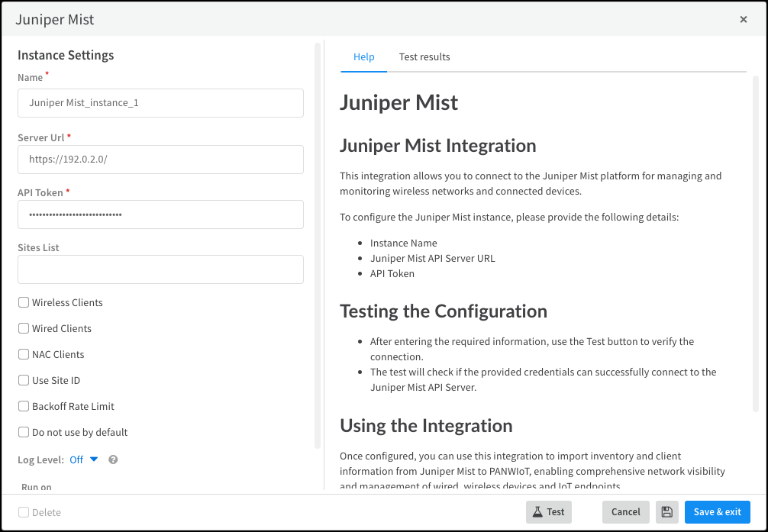
Task: Select the Help tab
Action: (364, 57)
